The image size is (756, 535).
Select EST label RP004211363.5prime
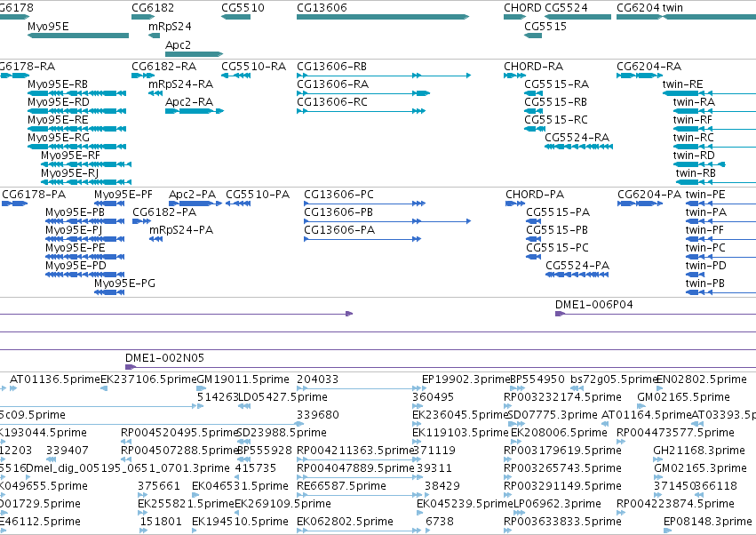(355, 450)
